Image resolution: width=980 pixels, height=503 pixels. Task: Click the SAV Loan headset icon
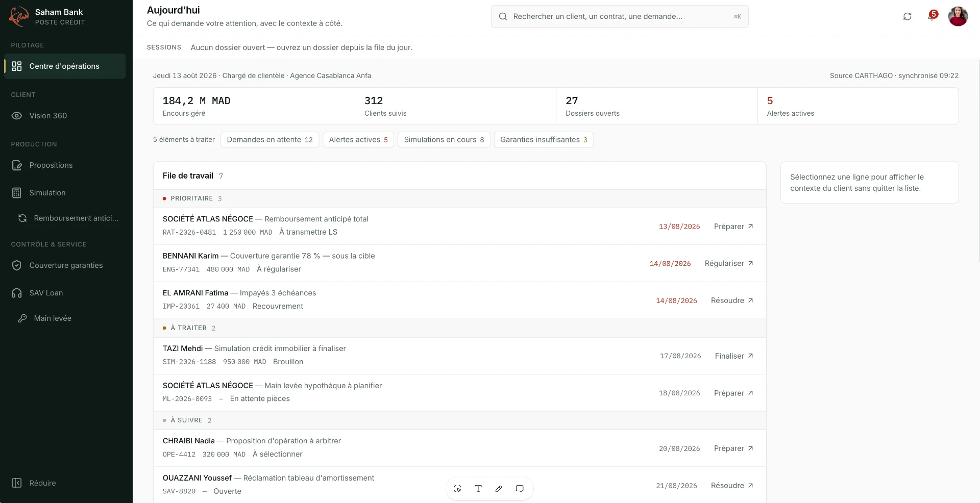point(17,293)
